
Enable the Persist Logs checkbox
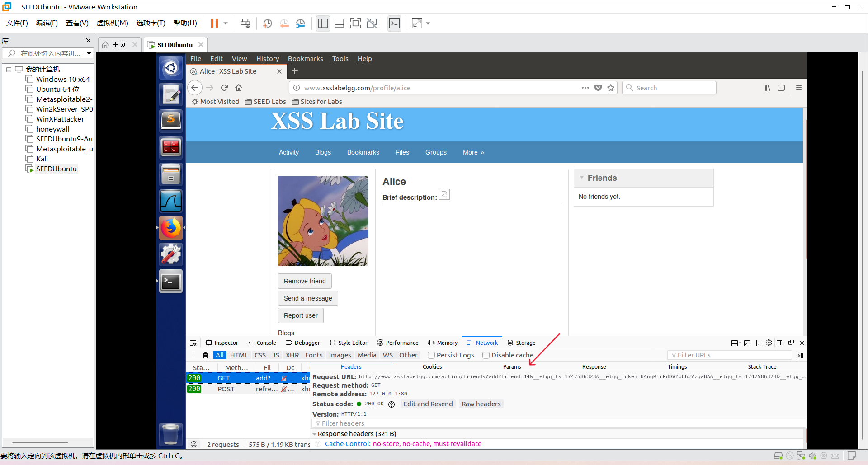[x=431, y=355]
